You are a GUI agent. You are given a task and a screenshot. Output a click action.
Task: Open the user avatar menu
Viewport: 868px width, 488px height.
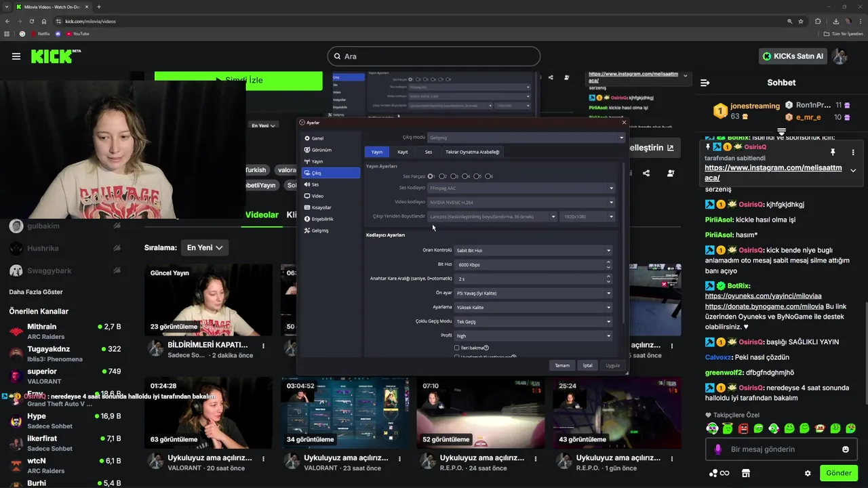840,56
